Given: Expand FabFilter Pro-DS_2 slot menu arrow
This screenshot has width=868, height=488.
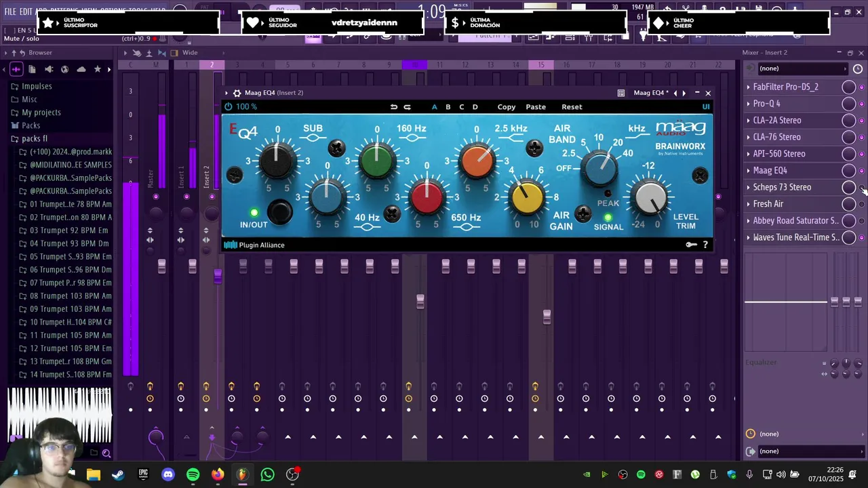Looking at the screenshot, I should (748, 87).
